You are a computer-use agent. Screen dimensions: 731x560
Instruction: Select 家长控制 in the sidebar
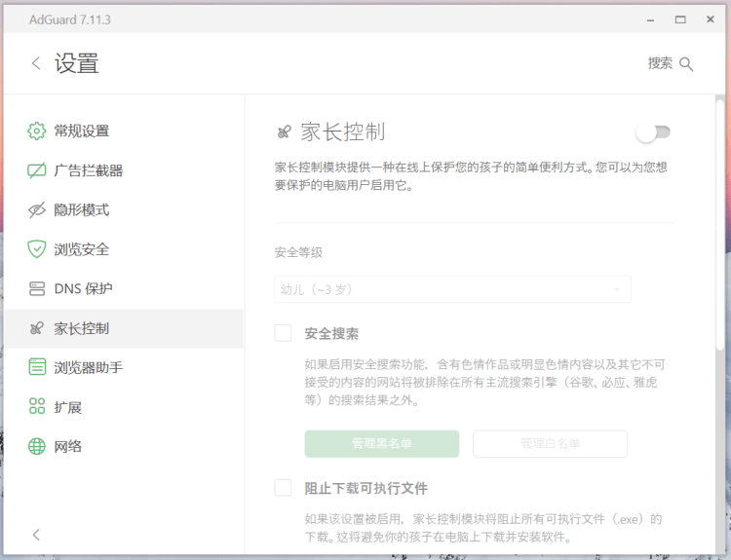pos(124,328)
